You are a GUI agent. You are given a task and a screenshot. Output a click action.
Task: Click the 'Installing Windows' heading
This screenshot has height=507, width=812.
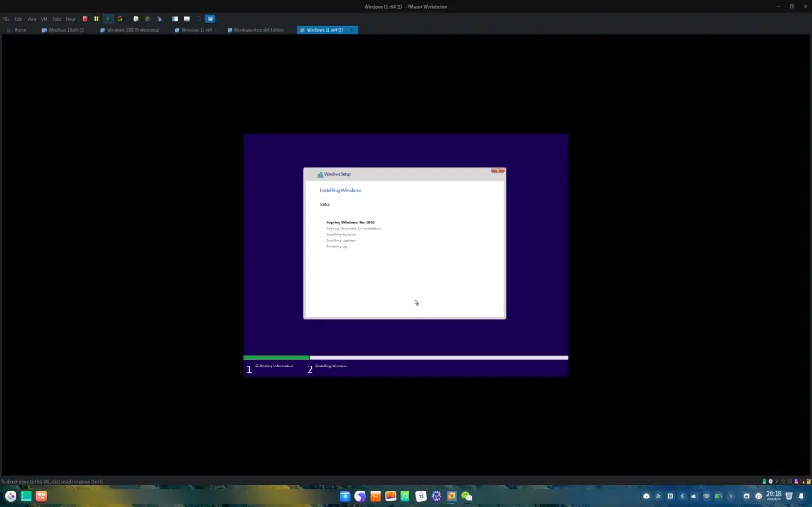[x=340, y=191]
